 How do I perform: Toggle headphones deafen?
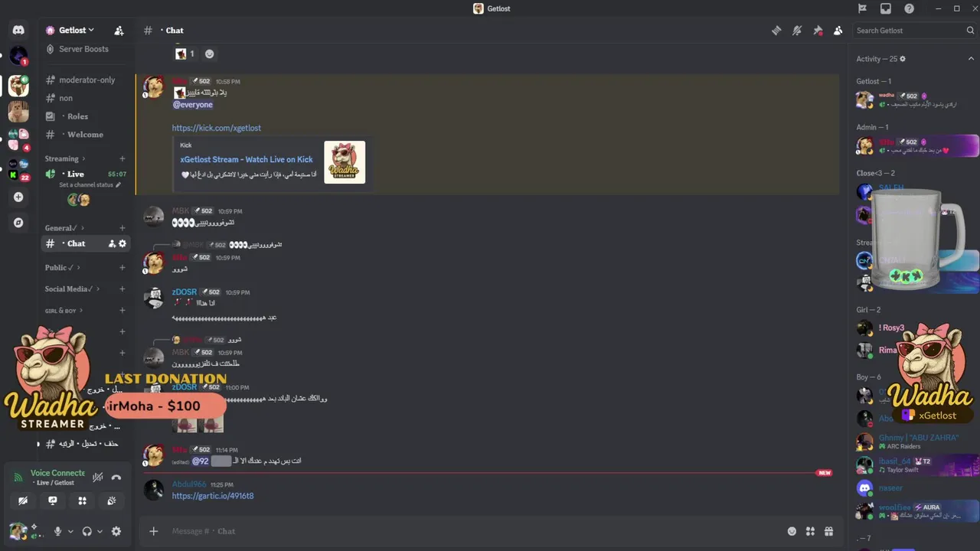tap(87, 531)
